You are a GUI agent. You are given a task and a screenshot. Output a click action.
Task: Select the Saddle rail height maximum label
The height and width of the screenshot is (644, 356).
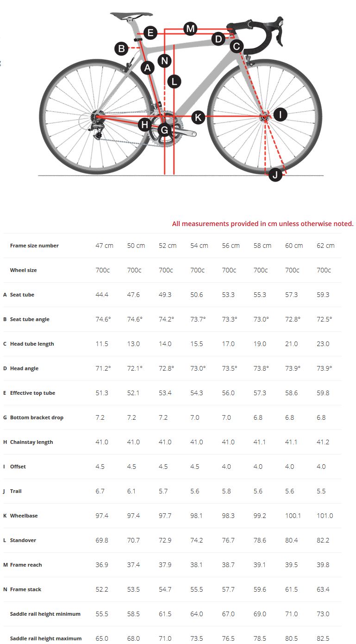pyautogui.click(x=45, y=638)
